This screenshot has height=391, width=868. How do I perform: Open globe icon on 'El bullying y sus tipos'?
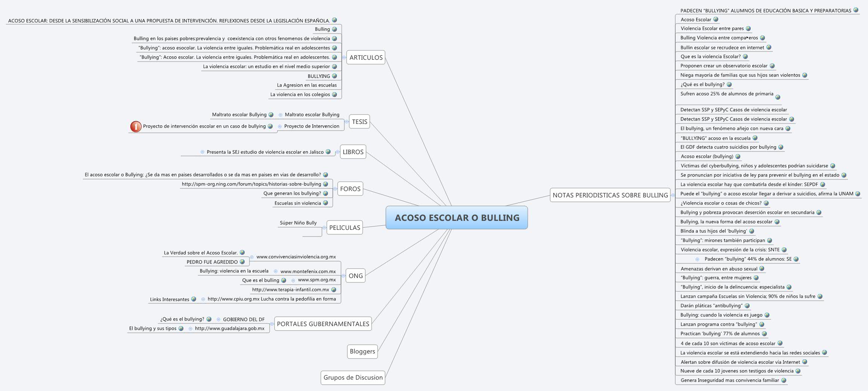181,329
